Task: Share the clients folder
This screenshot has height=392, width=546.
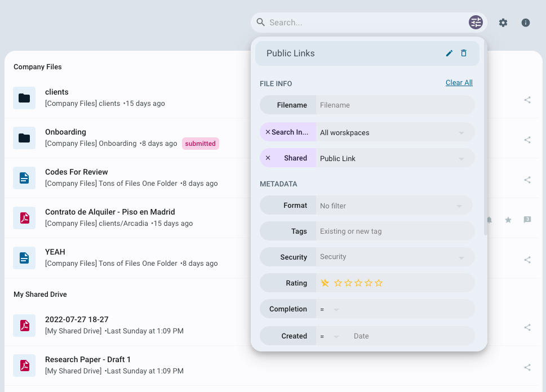Action: click(x=527, y=100)
